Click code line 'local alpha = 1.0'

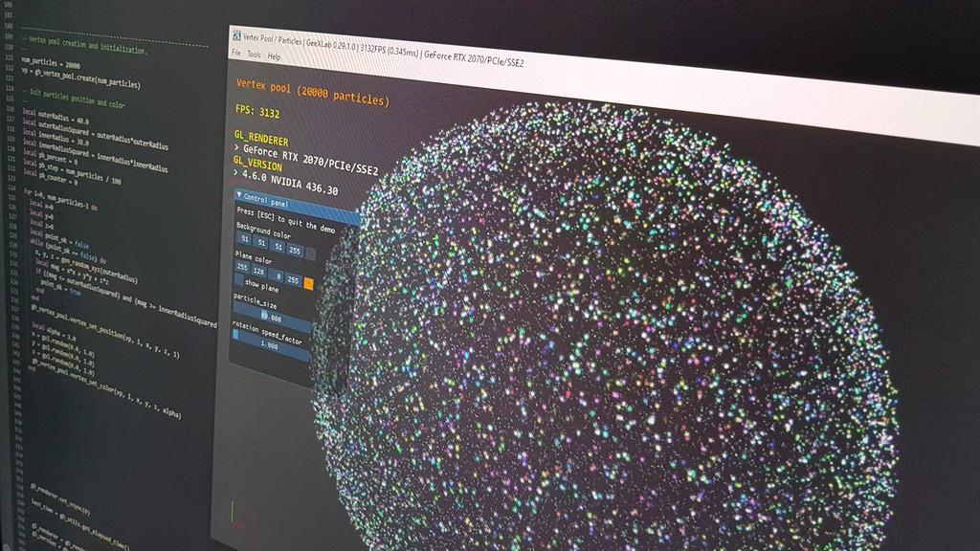[54, 332]
